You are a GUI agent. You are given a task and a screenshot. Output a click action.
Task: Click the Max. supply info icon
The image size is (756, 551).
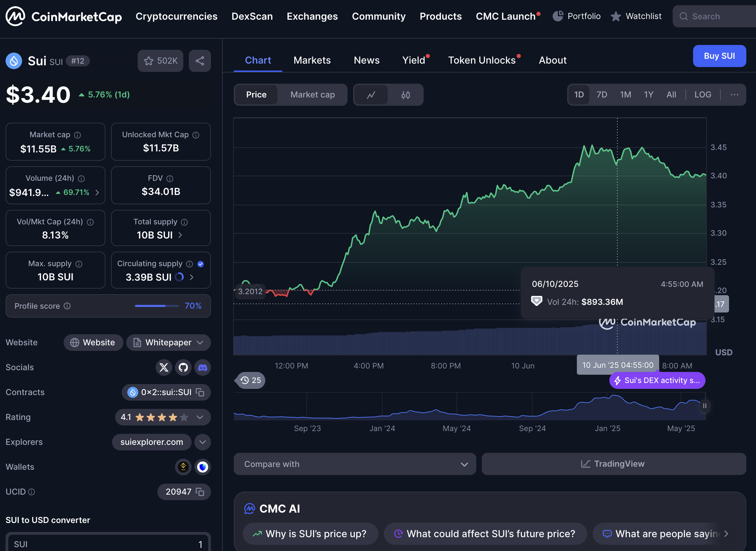pos(79,264)
